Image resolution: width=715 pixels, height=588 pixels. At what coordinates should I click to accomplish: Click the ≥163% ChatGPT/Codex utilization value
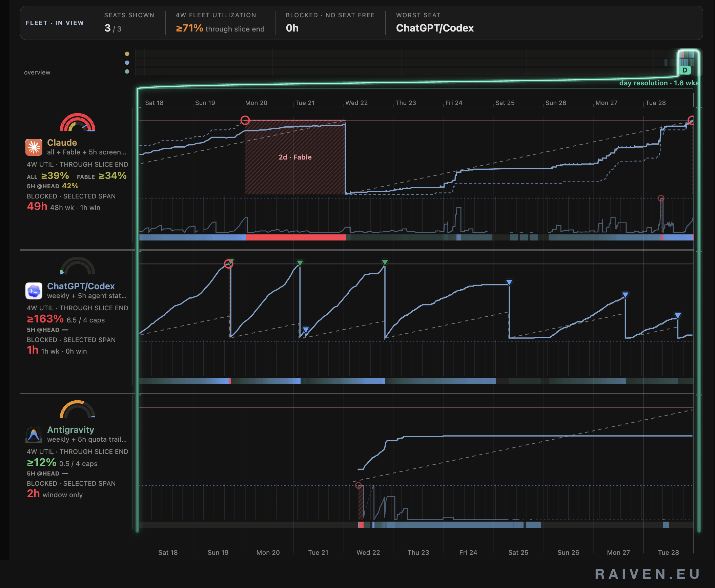tap(45, 319)
